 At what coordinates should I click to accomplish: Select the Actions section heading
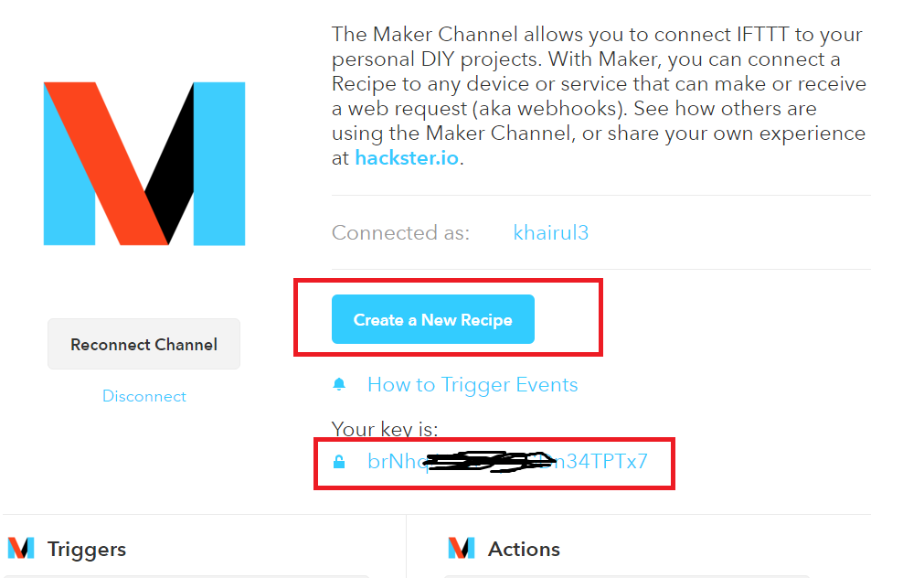click(x=524, y=549)
